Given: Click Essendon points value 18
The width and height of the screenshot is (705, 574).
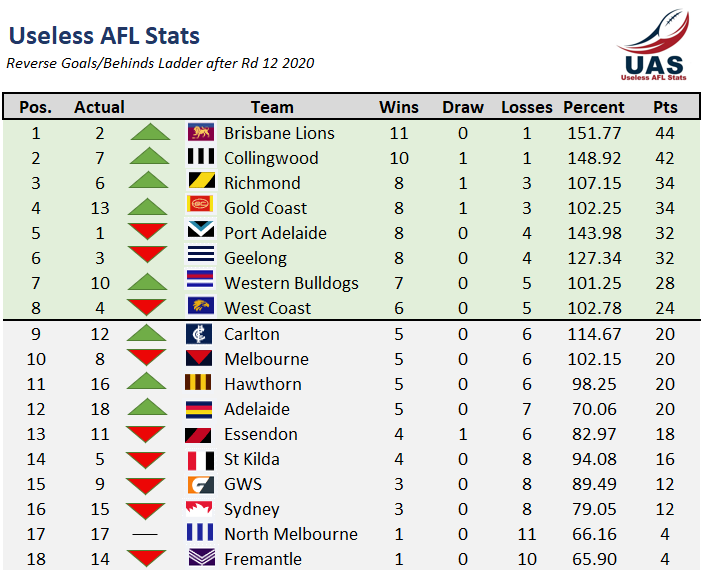Looking at the screenshot, I should [665, 434].
